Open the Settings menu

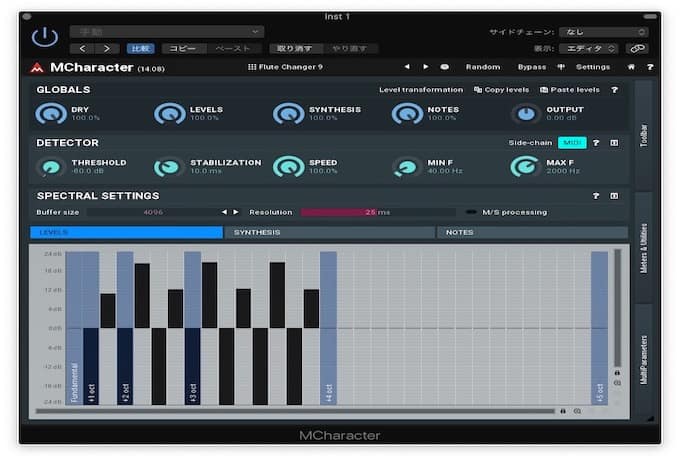point(593,67)
